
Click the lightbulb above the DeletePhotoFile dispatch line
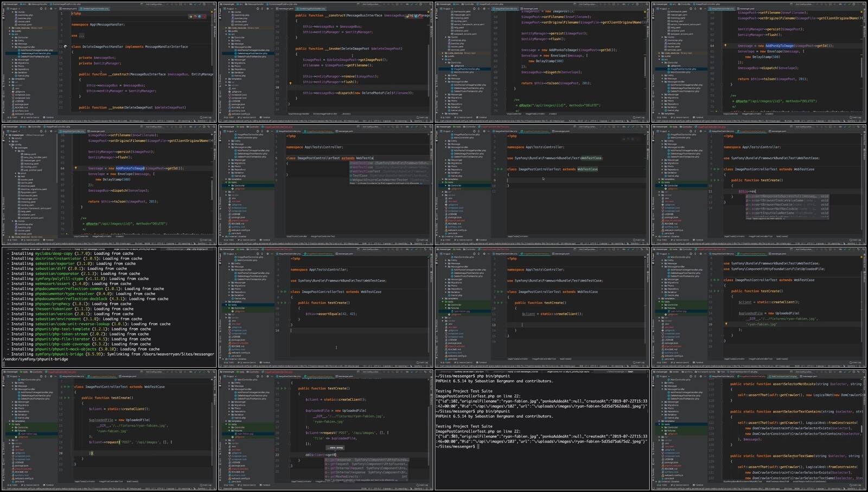pos(290,84)
